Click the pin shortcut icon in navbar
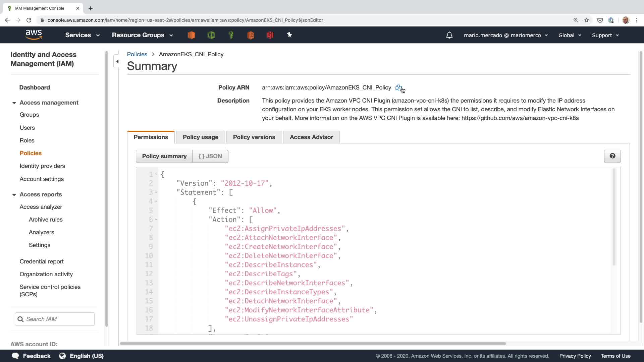 coord(289,35)
